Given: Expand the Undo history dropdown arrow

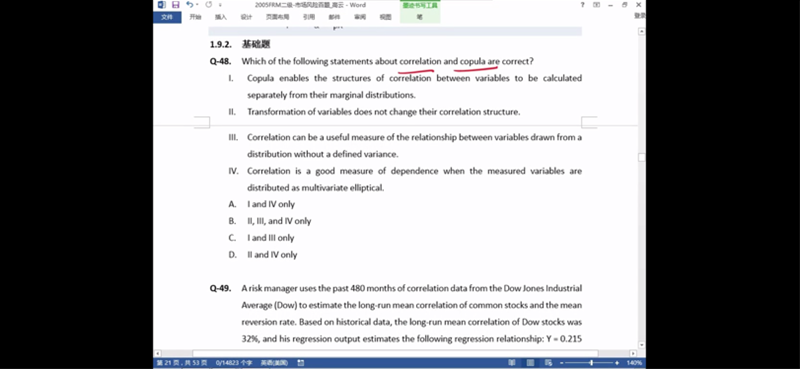Looking at the screenshot, I should tap(197, 5).
